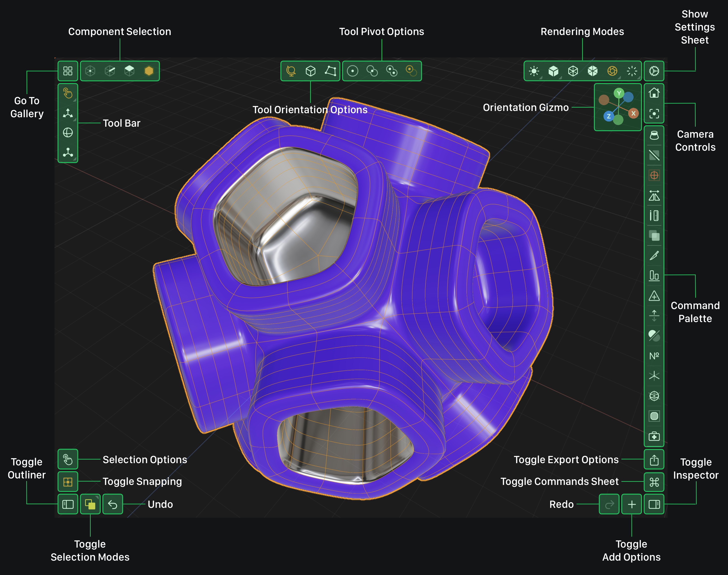
Task: Click the brown negative X gizmo handle
Action: (x=604, y=100)
